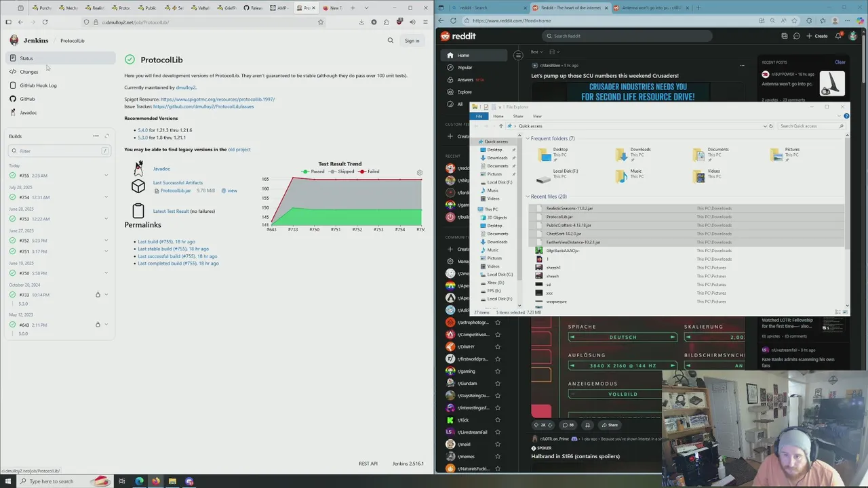Reload the Firefox Jenkins page
The height and width of the screenshot is (488, 868).
pyautogui.click(x=45, y=22)
